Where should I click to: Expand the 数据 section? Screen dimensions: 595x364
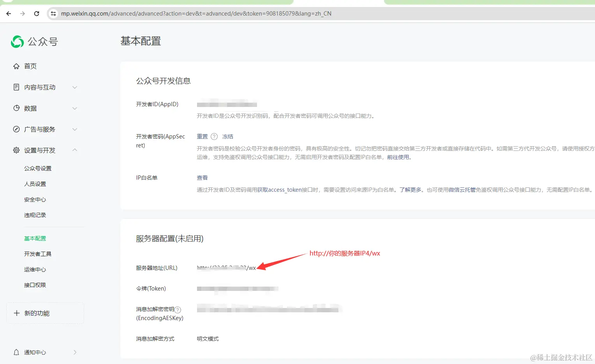coord(74,108)
